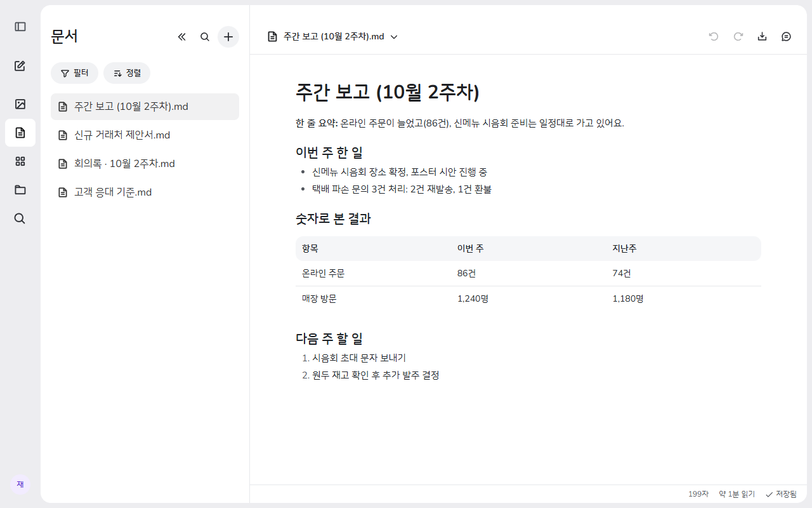Click the 숫자로 본 결과 heading
Viewport: 812px width, 508px height.
333,219
